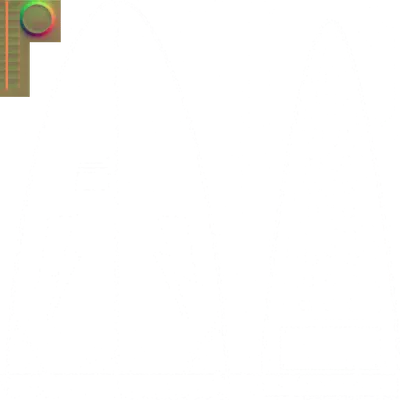Click the circular hue color ring
The height and width of the screenshot is (400, 400).
point(37,19)
